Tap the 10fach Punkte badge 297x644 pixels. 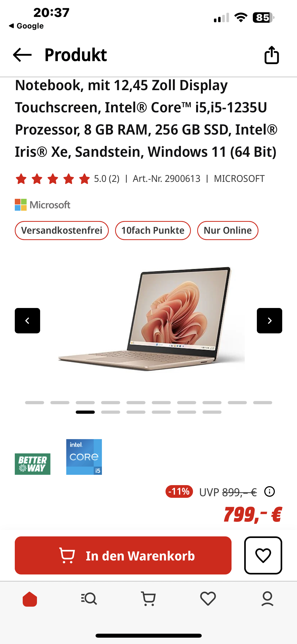click(153, 231)
